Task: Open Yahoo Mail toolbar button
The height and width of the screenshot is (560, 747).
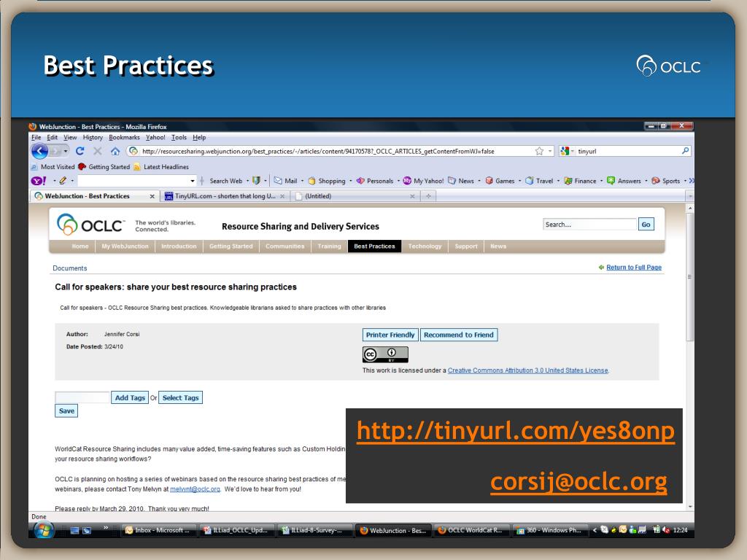Action: 285,181
